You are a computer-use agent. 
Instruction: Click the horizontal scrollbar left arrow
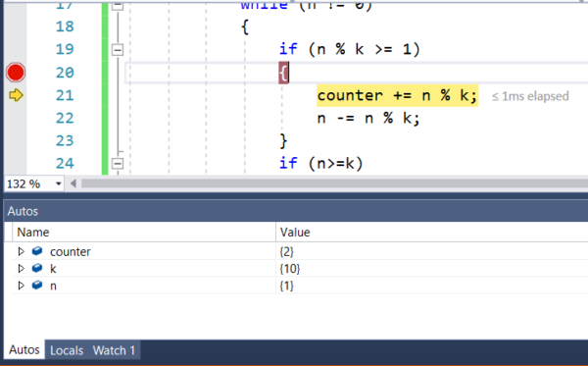(73, 183)
